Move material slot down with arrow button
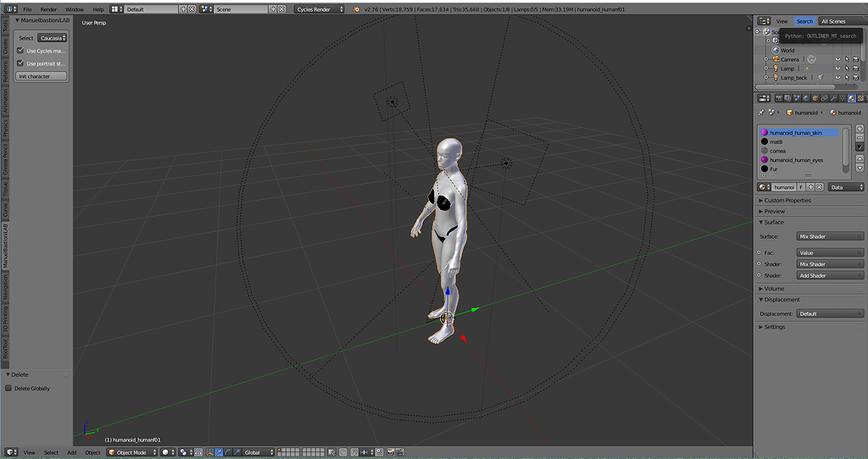 point(860,168)
